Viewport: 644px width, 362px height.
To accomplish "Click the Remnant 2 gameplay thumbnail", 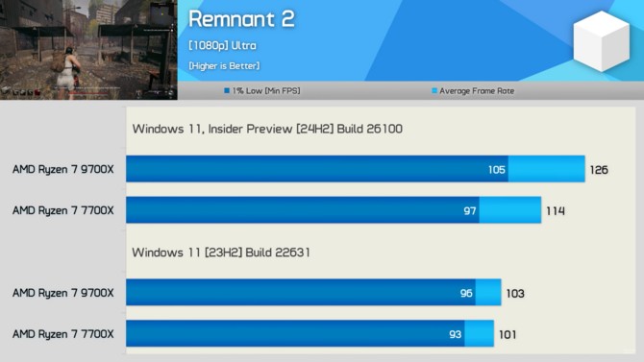I will 88,50.
